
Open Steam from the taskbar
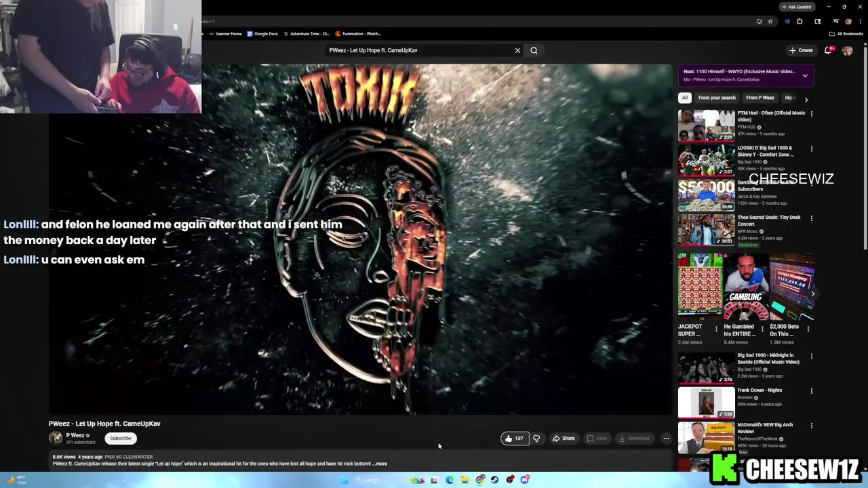(x=494, y=480)
